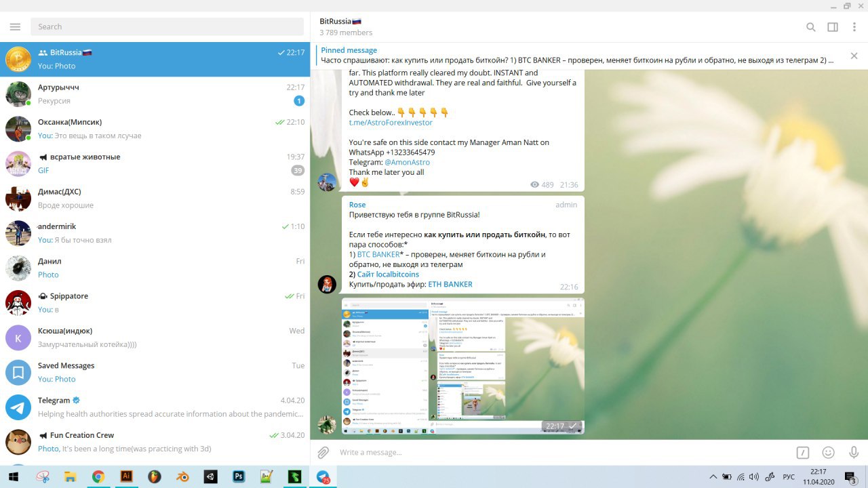This screenshot has width=868, height=488.
Task: Open the green dragon app in taskbar
Action: coord(294,476)
